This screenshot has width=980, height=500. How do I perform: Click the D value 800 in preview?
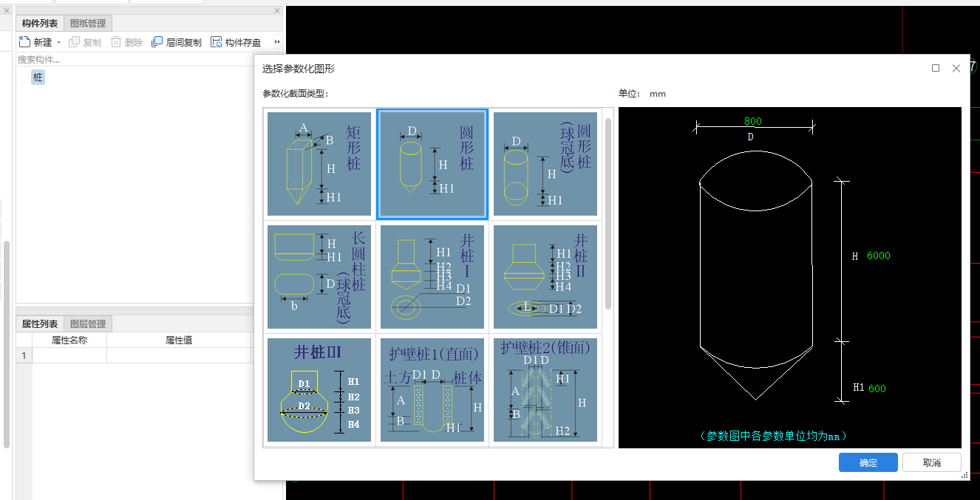[x=753, y=121]
